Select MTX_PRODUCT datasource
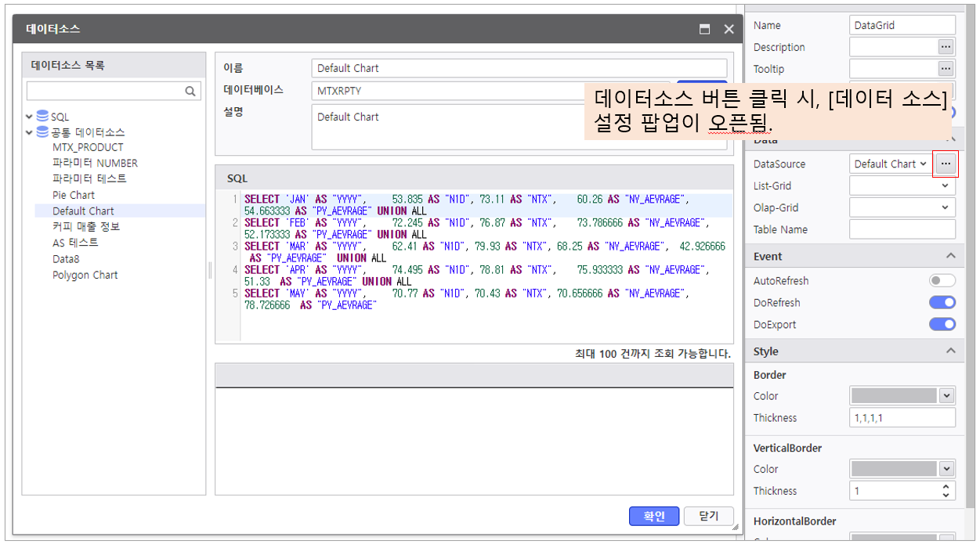 click(x=88, y=147)
